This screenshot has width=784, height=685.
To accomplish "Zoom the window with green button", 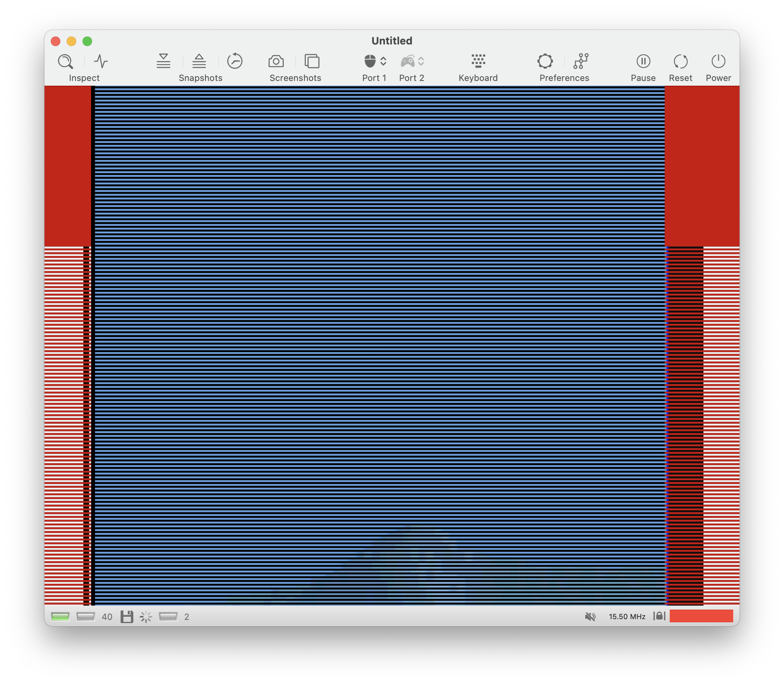I will 87,41.
